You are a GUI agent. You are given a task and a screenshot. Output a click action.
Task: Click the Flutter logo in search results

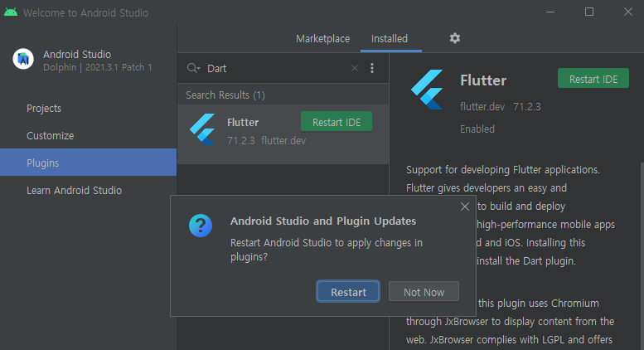(x=202, y=129)
